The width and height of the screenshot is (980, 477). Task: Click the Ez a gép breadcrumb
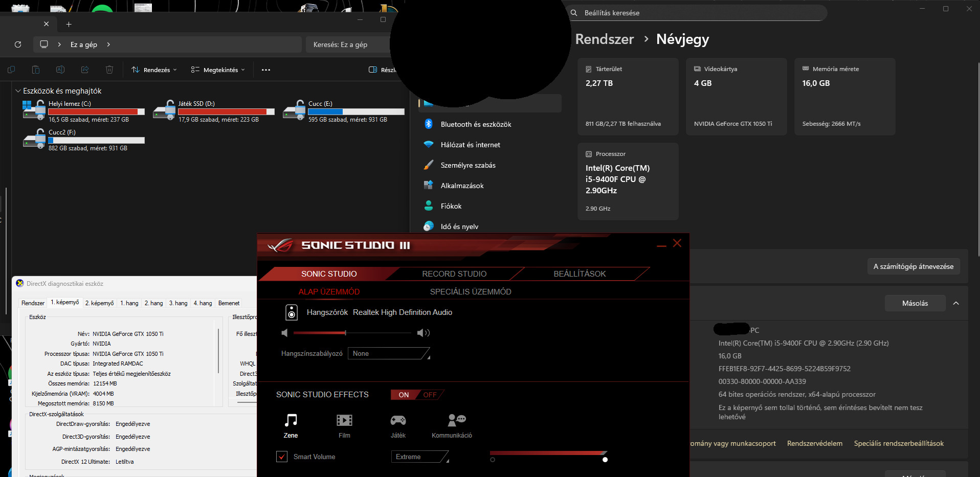coord(84,44)
